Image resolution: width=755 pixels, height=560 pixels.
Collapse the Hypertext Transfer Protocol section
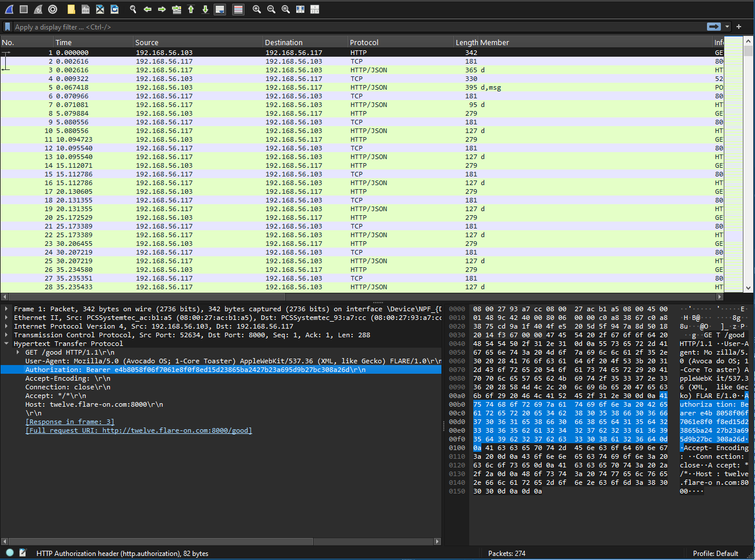pos(6,344)
